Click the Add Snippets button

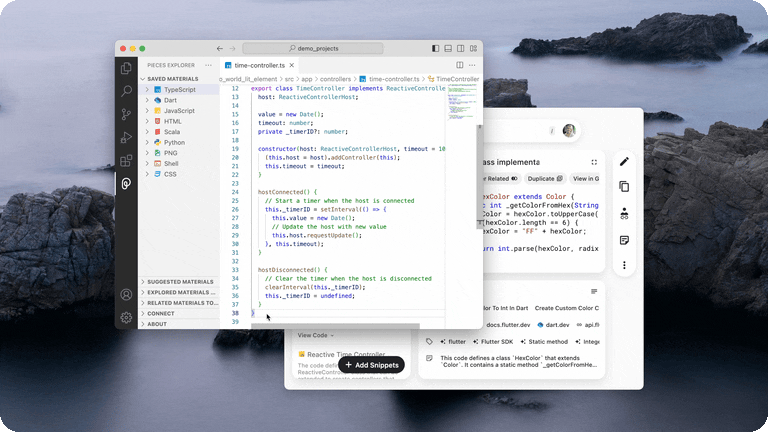(x=371, y=365)
